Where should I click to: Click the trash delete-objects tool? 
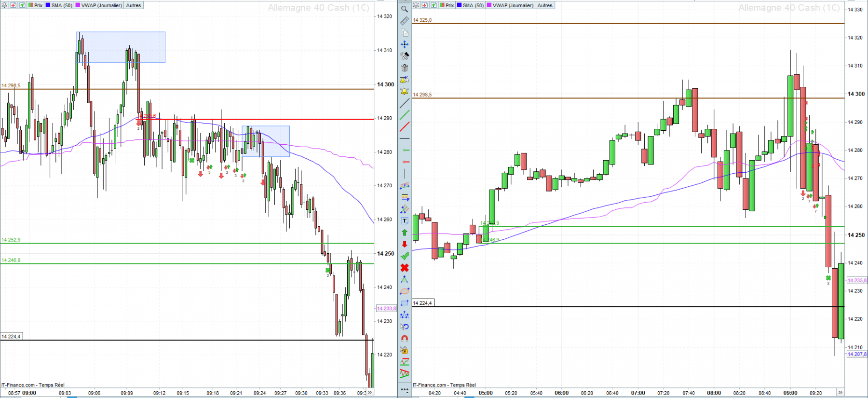[405, 68]
